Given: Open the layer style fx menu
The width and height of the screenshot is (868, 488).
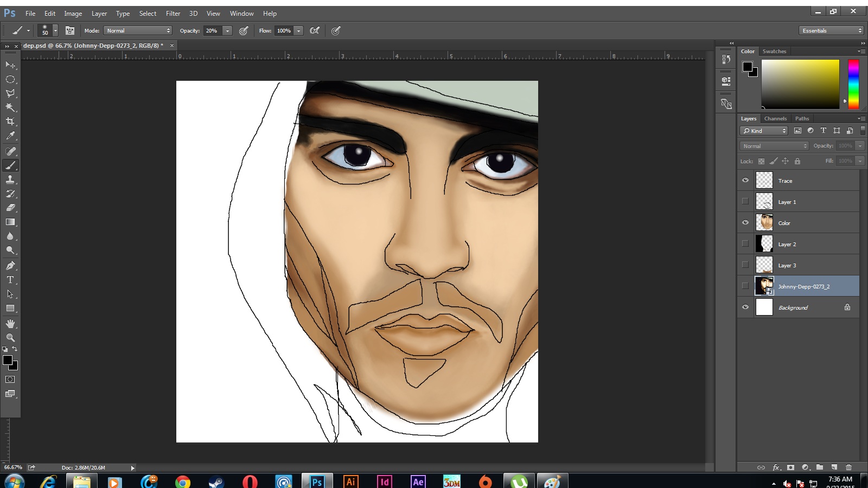Looking at the screenshot, I should pyautogui.click(x=776, y=467).
